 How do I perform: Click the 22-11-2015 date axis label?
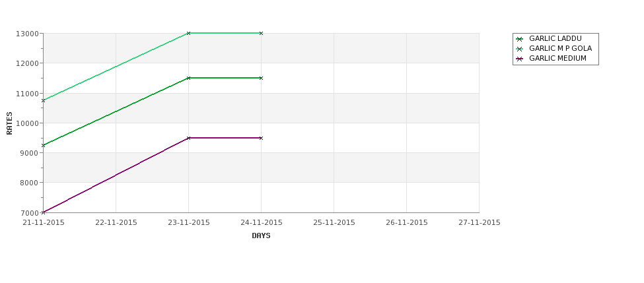[x=116, y=223]
